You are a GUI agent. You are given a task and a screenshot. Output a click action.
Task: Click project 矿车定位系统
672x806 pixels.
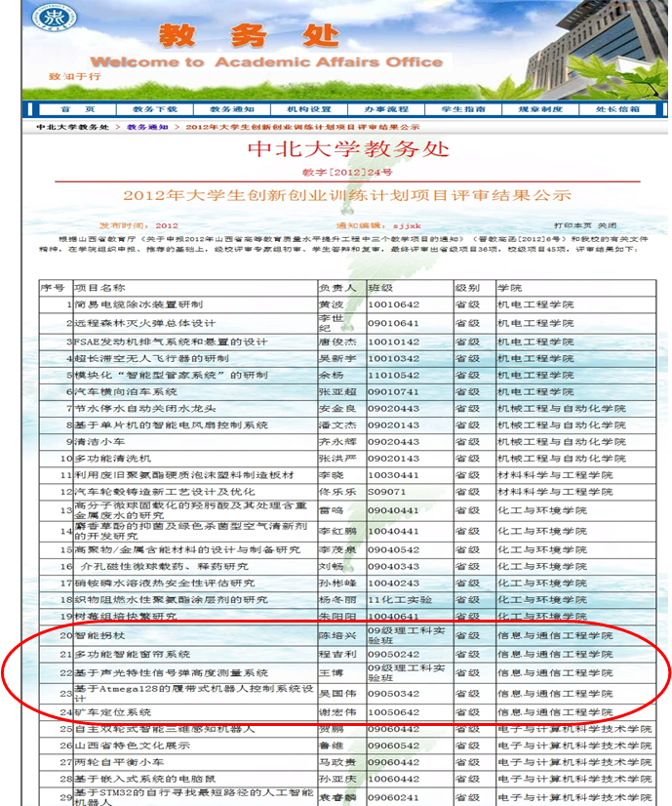(x=112, y=712)
